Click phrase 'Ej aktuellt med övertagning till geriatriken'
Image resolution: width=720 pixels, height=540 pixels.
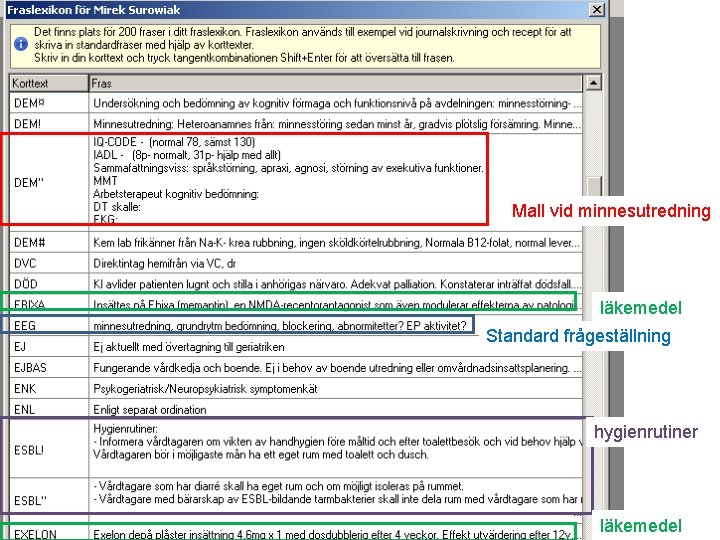click(x=336, y=347)
